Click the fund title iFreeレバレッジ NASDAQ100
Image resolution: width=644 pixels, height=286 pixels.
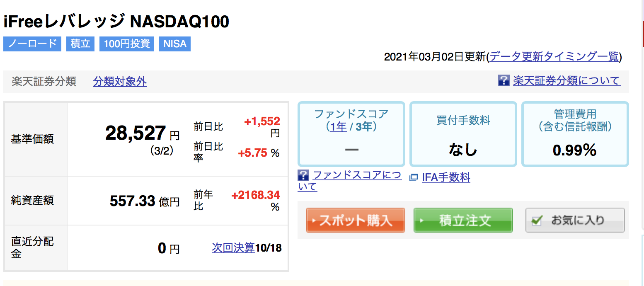pyautogui.click(x=116, y=22)
